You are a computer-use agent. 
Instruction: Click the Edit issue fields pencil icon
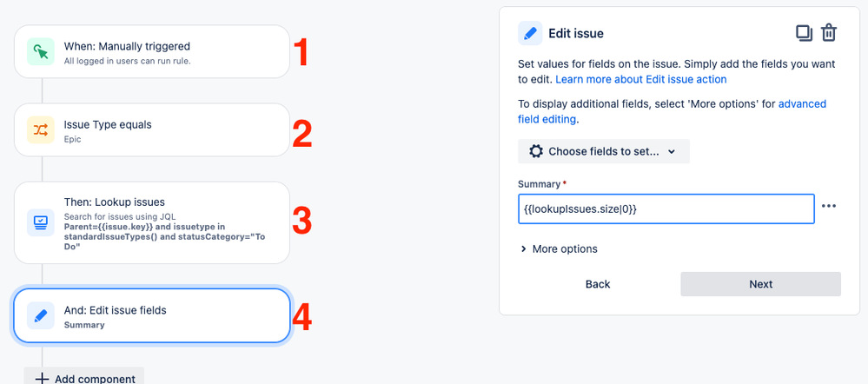tap(41, 315)
